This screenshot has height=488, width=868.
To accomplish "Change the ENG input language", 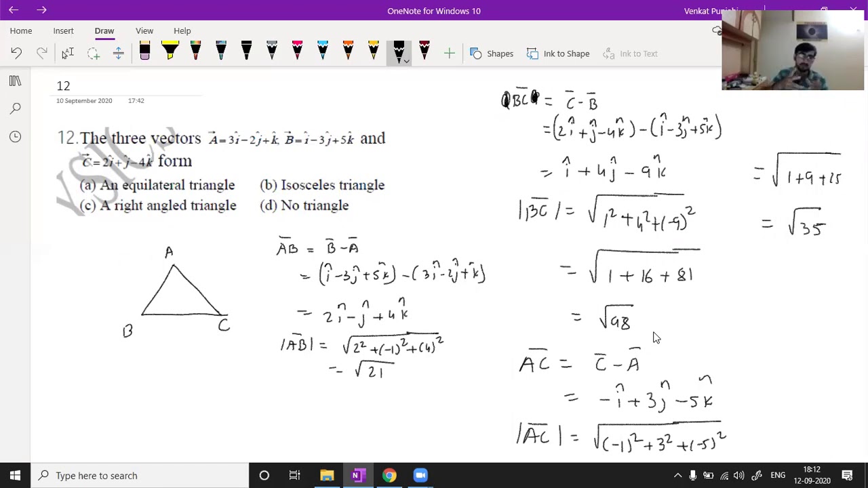I will click(778, 475).
